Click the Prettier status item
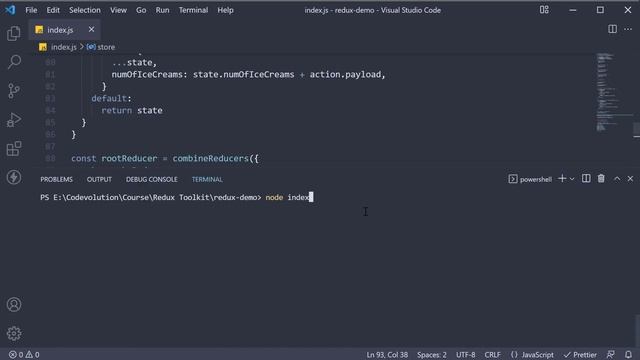 click(580, 355)
